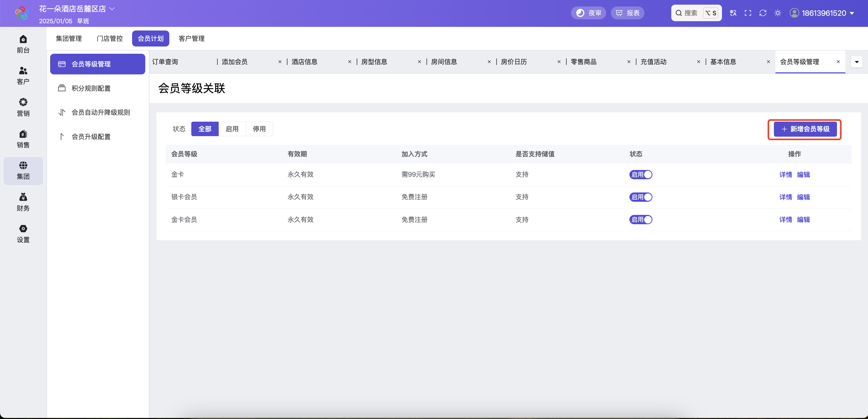Screen dimensions: 868x419
Task: Open 会员自动升降级规则 in side menu
Action: click(x=98, y=112)
